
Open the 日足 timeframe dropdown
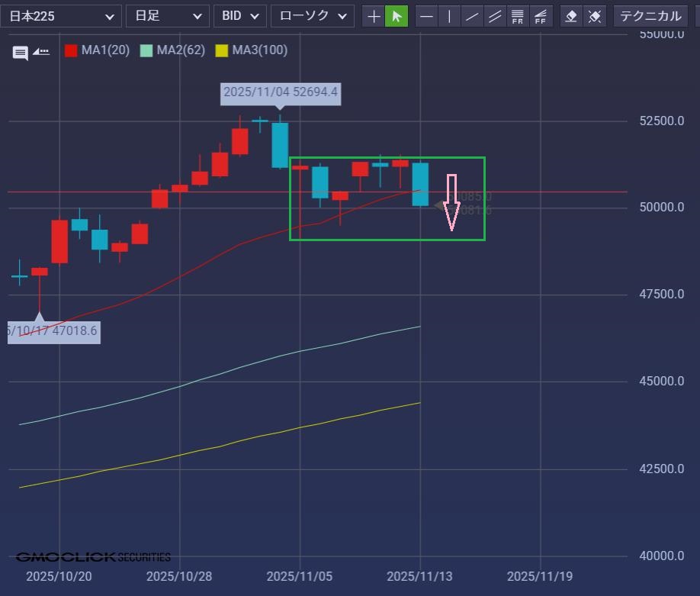[167, 16]
